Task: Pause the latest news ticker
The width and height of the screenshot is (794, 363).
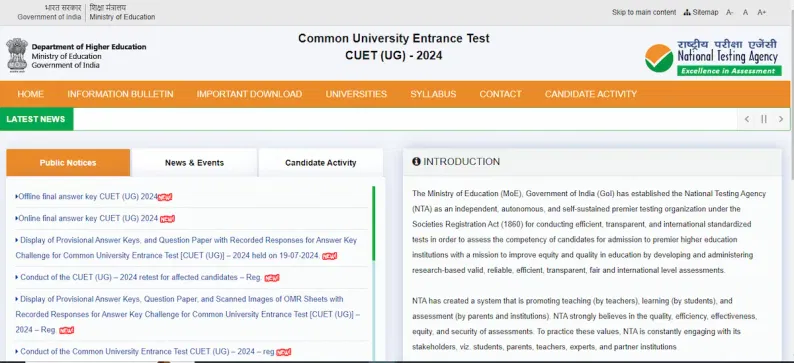Action: click(x=764, y=119)
